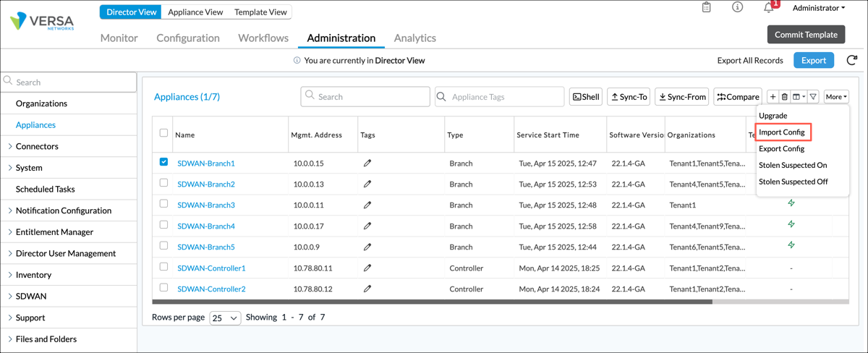The height and width of the screenshot is (353, 868).
Task: Open the funnel filter icon
Action: pyautogui.click(x=813, y=97)
